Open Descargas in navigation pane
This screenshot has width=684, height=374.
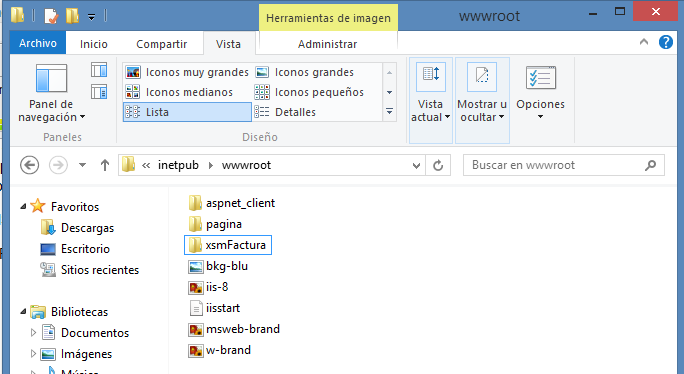tap(87, 228)
